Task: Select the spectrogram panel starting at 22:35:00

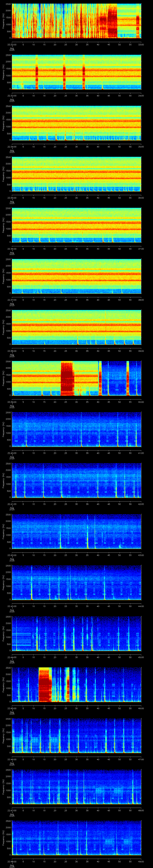Action: coord(76,174)
